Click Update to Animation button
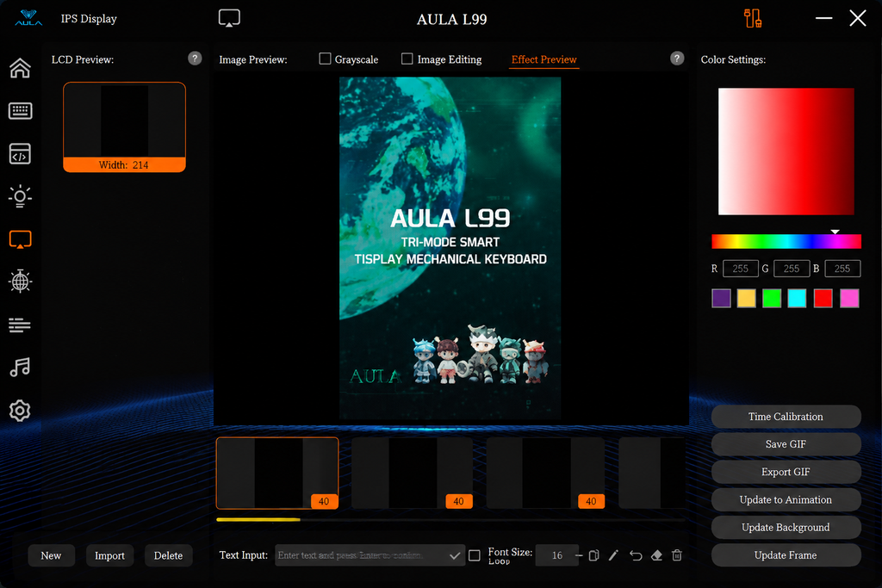Image resolution: width=882 pixels, height=588 pixels. click(x=786, y=499)
